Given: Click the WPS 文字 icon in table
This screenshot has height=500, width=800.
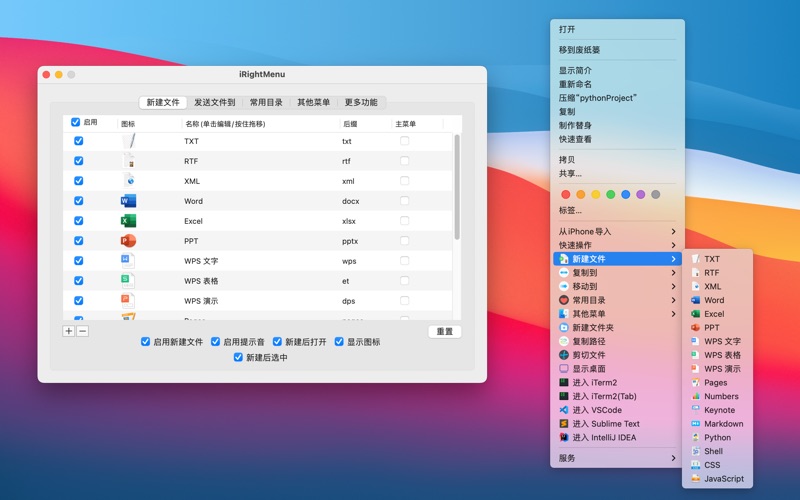Looking at the screenshot, I should (x=128, y=261).
